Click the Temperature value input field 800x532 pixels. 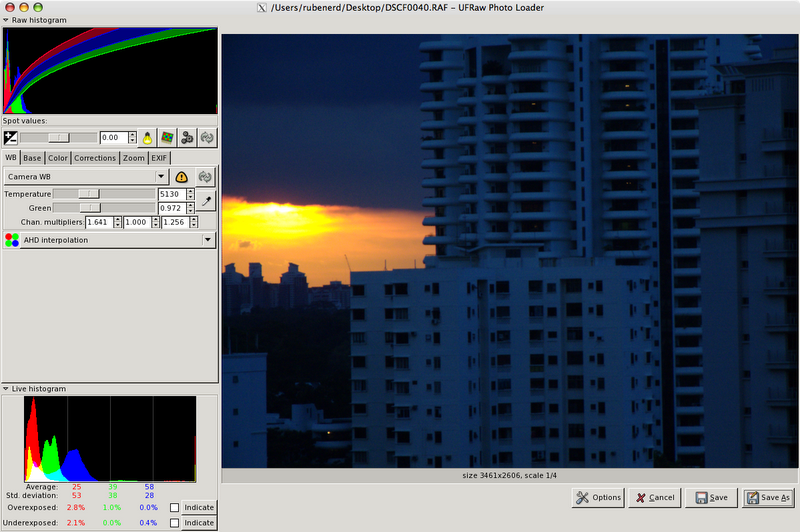tap(170, 194)
